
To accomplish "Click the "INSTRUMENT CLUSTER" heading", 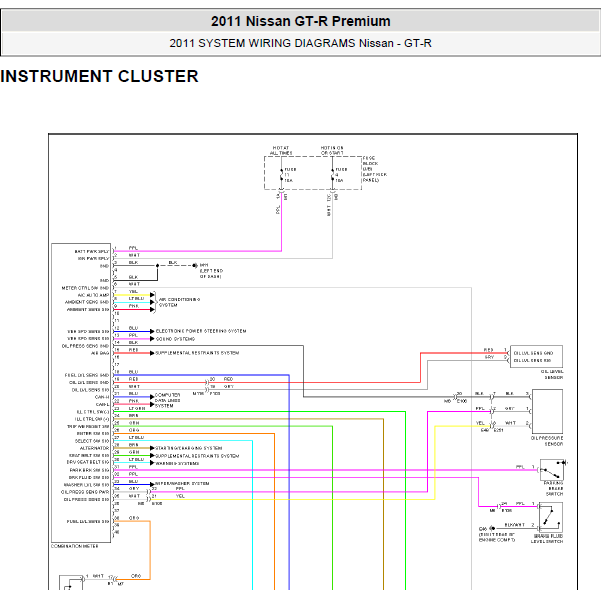I will coord(99,76).
